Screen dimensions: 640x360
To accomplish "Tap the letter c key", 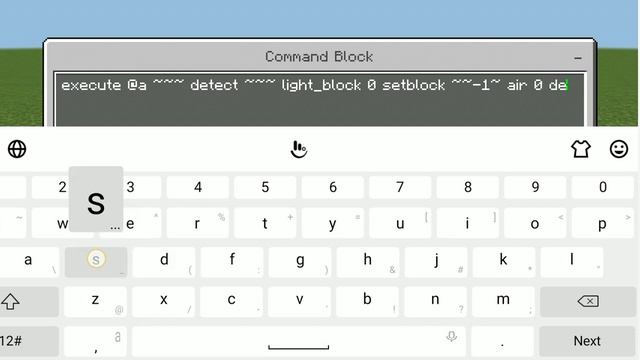I will (231, 302).
